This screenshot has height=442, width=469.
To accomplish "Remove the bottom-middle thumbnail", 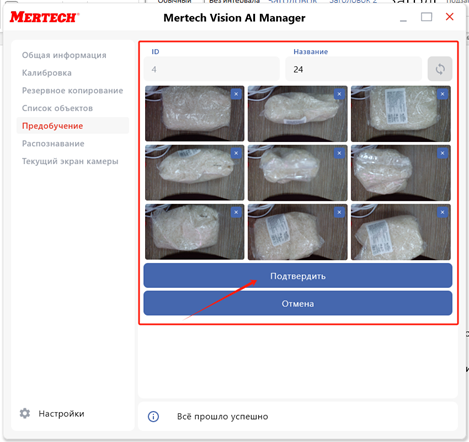I will [x=339, y=212].
